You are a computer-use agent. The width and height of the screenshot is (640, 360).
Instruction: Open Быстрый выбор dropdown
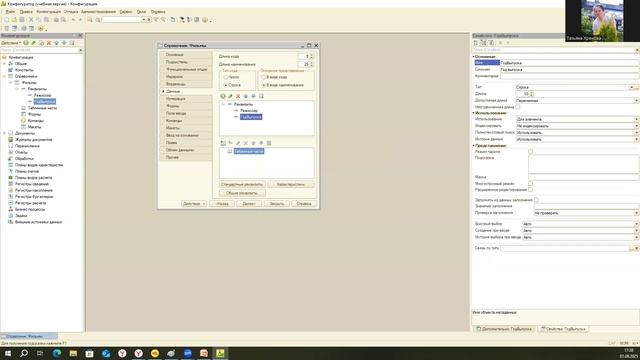636,224
